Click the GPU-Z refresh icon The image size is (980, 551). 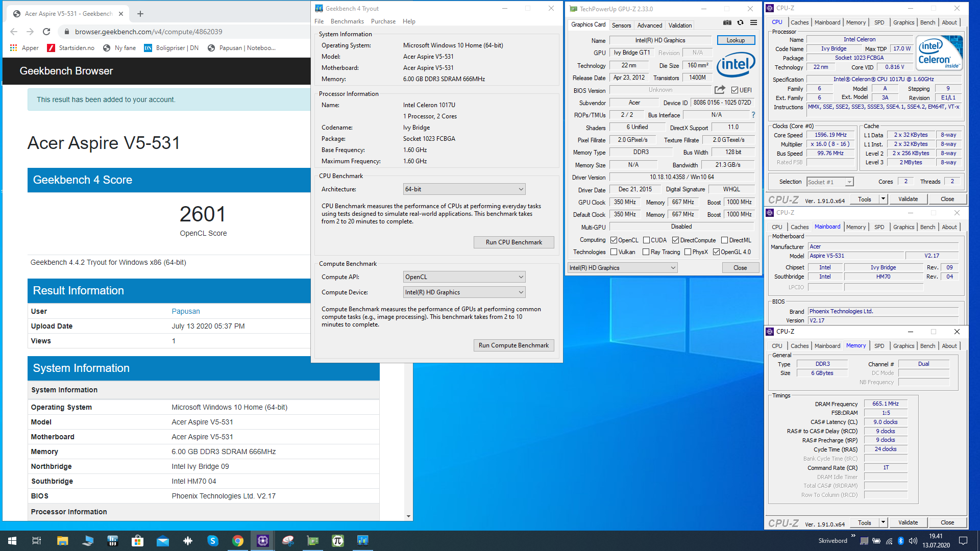click(740, 22)
